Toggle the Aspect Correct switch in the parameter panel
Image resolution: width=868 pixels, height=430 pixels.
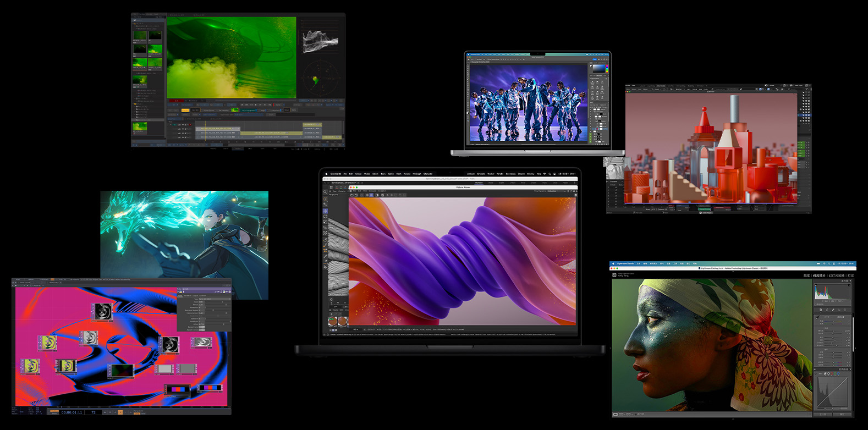point(202,330)
